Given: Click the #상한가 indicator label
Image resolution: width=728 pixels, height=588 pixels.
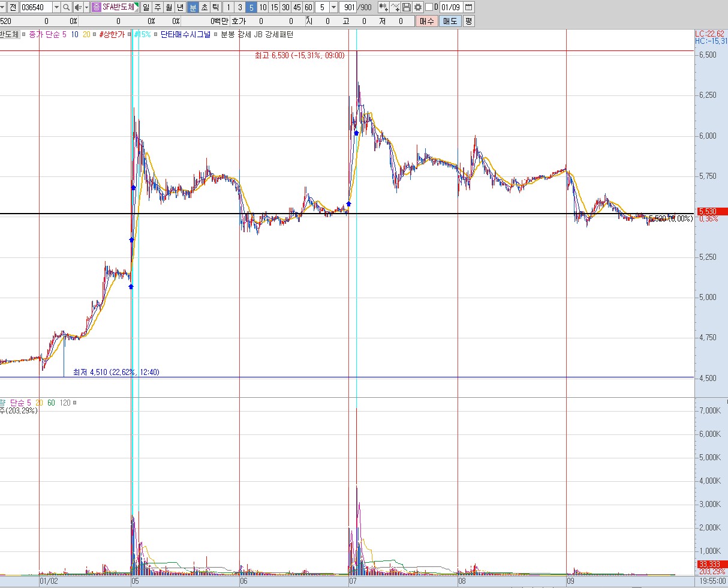Looking at the screenshot, I should pos(112,35).
